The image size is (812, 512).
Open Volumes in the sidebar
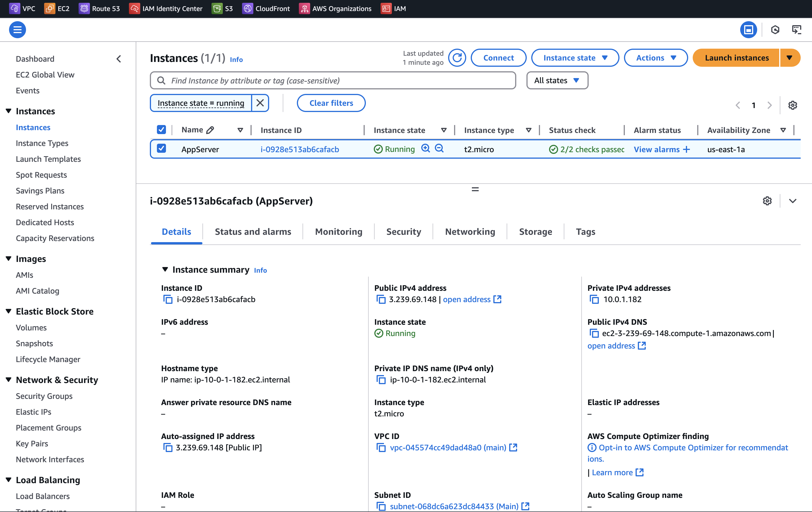point(31,328)
